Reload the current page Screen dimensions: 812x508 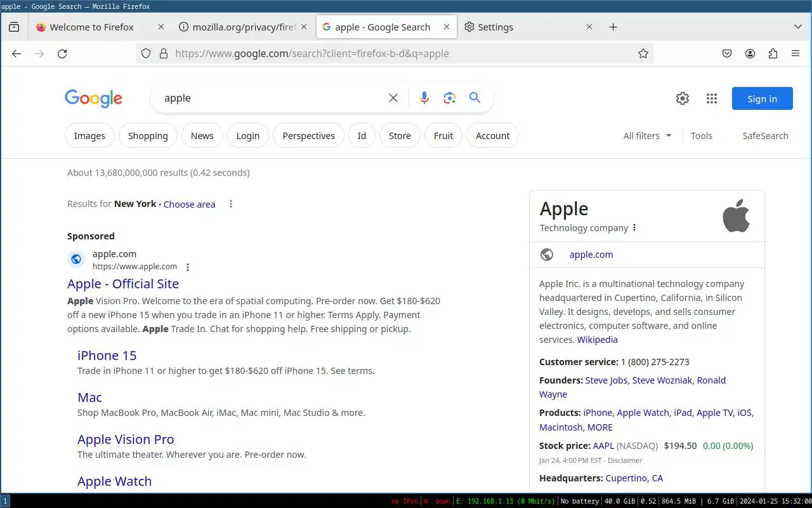click(x=62, y=54)
